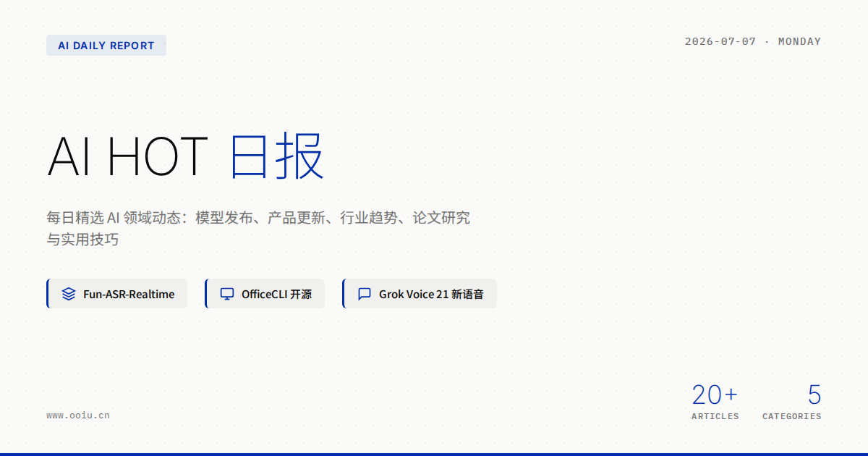Click the CATEGORIES label
The height and width of the screenshot is (456, 868).
point(792,416)
